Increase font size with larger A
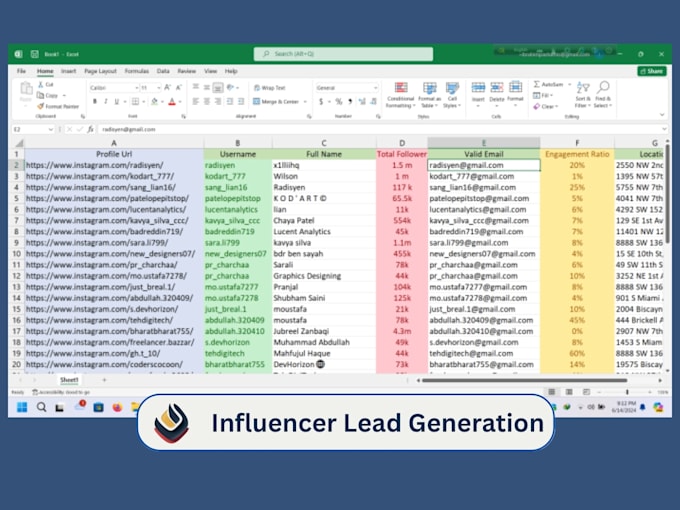680x510 pixels. tap(168, 88)
